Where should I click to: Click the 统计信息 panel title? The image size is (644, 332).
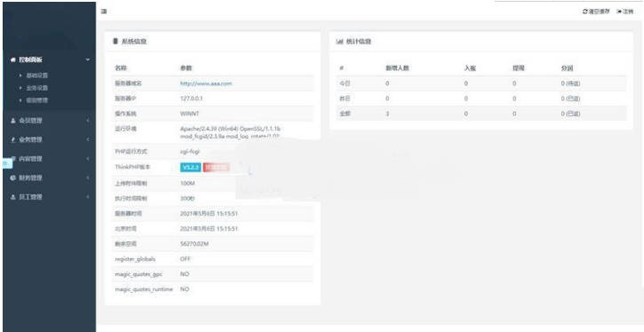click(x=359, y=42)
